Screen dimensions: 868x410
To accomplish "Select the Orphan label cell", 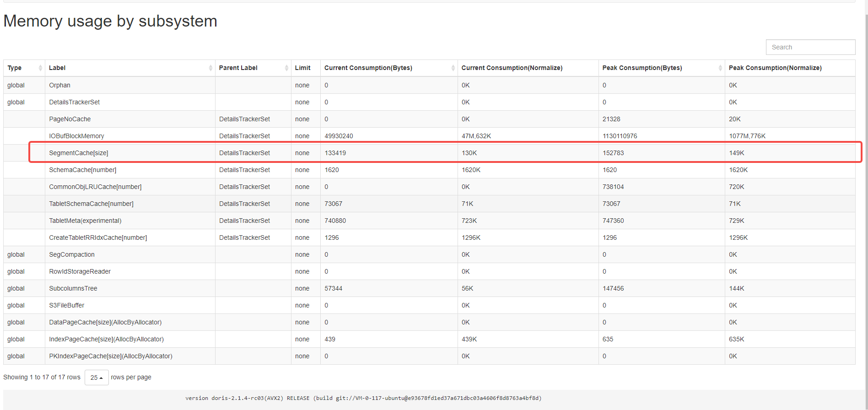I will coord(130,85).
